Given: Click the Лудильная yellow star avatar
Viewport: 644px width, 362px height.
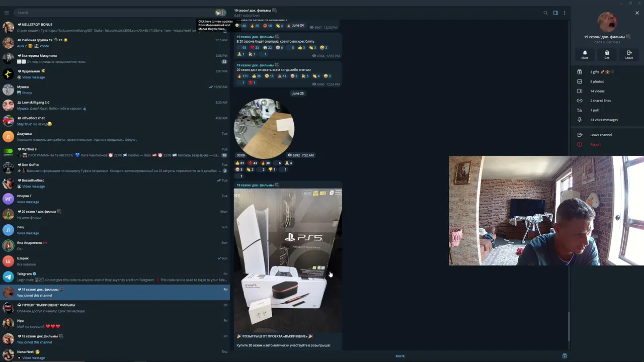Looking at the screenshot, I should coord(8,74).
